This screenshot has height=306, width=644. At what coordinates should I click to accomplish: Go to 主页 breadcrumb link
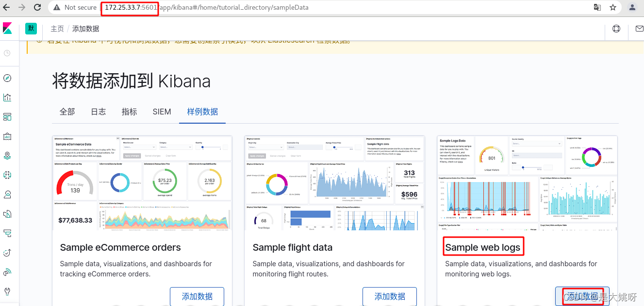pos(57,29)
